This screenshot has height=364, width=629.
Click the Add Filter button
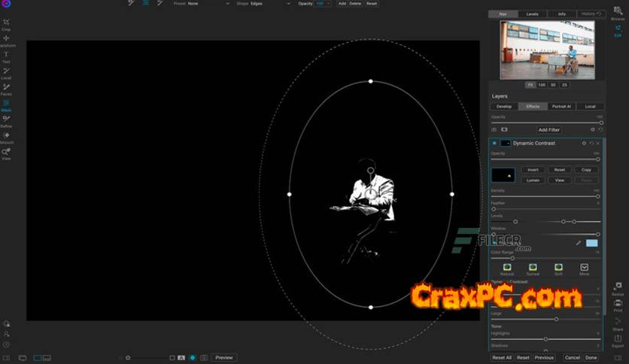(548, 129)
